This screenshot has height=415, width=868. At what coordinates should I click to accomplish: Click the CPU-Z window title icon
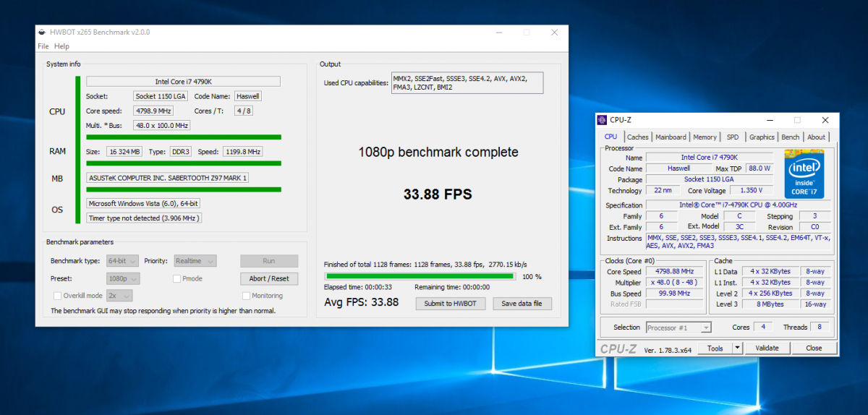pyautogui.click(x=603, y=120)
